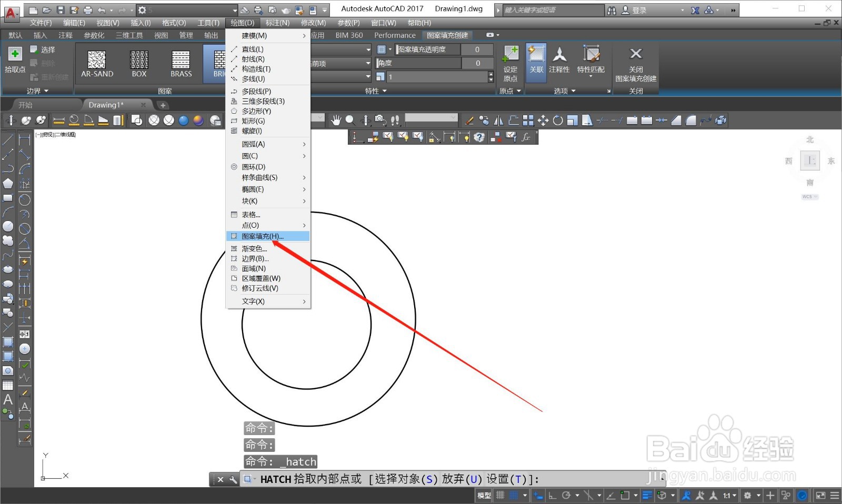Open the 标注(N) menu in menu bar
The height and width of the screenshot is (504, 842).
[277, 23]
